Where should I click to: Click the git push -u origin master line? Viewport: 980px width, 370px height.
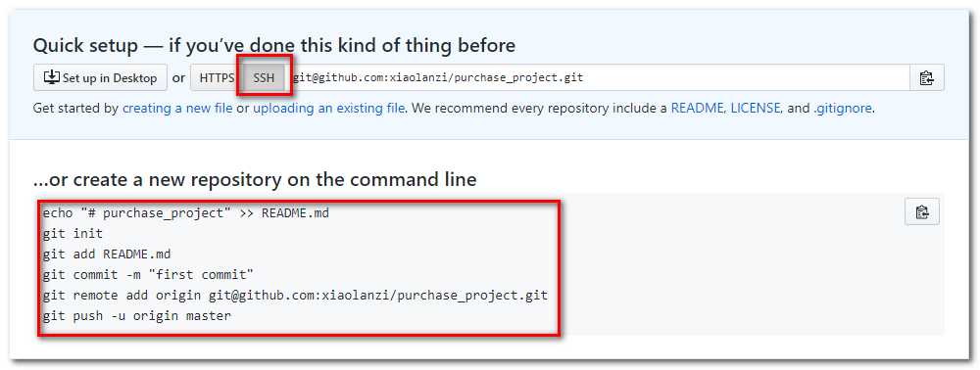pos(137,316)
